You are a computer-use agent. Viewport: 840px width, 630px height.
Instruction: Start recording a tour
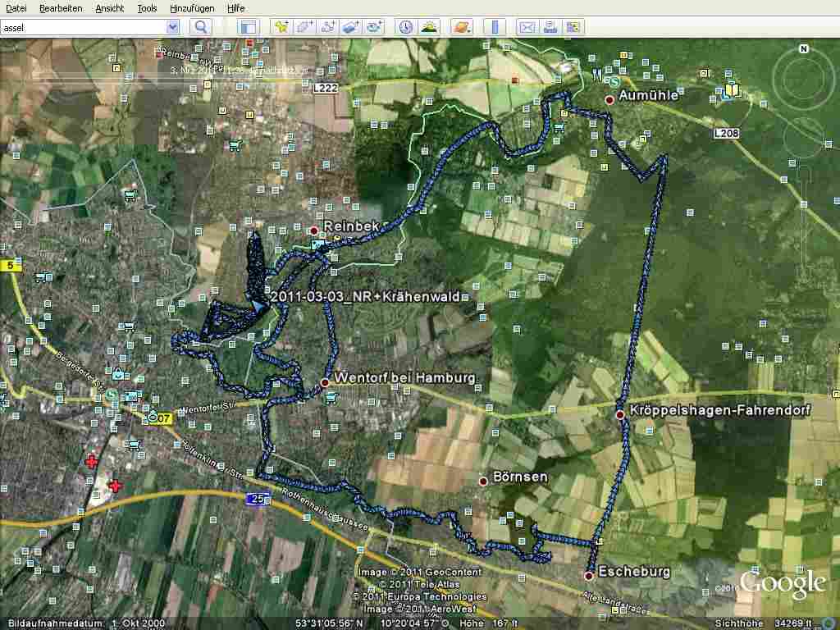(375, 27)
